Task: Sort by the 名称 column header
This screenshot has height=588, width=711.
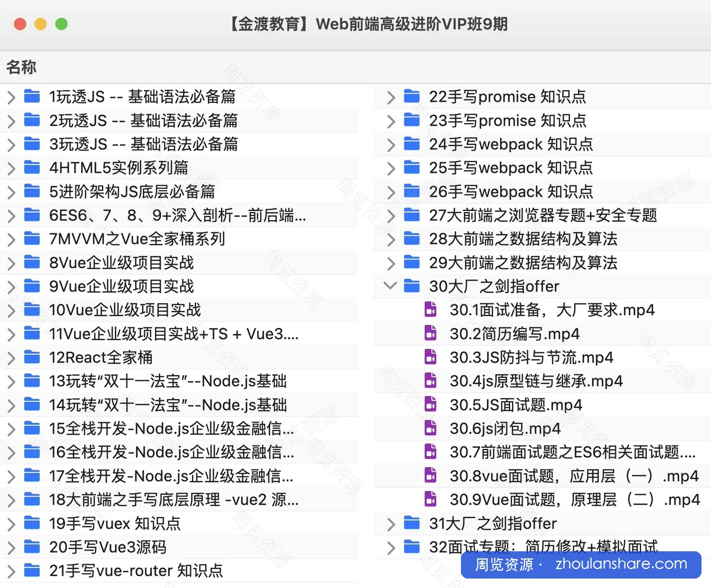Action: [21, 68]
